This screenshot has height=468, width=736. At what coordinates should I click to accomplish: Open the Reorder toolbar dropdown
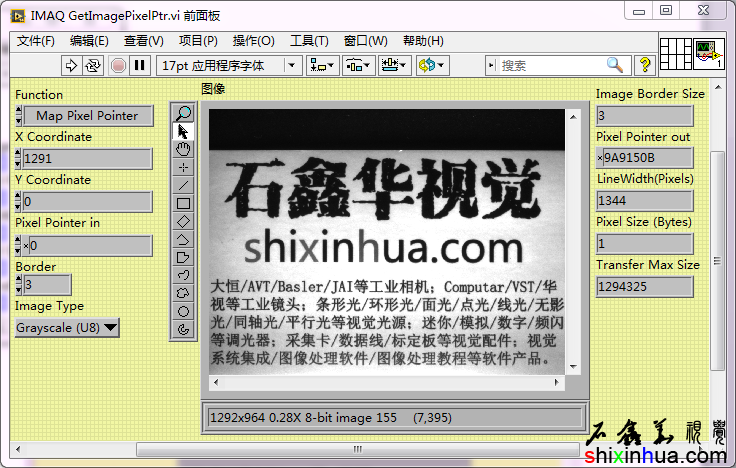pos(432,65)
